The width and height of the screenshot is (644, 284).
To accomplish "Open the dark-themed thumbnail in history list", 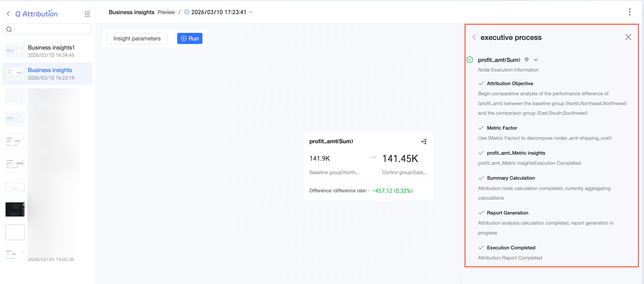I will (x=15, y=209).
